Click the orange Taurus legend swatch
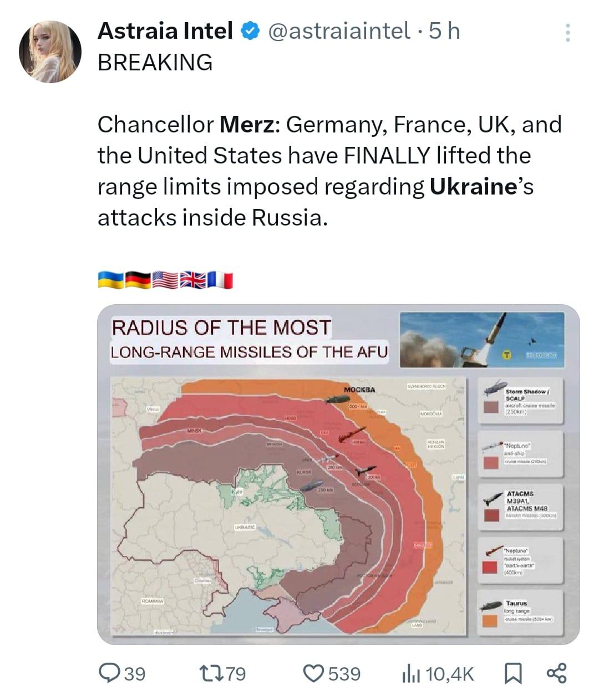 click(490, 620)
